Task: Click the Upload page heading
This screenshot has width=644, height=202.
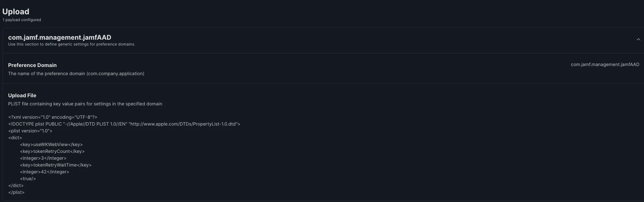Action: click(x=16, y=12)
